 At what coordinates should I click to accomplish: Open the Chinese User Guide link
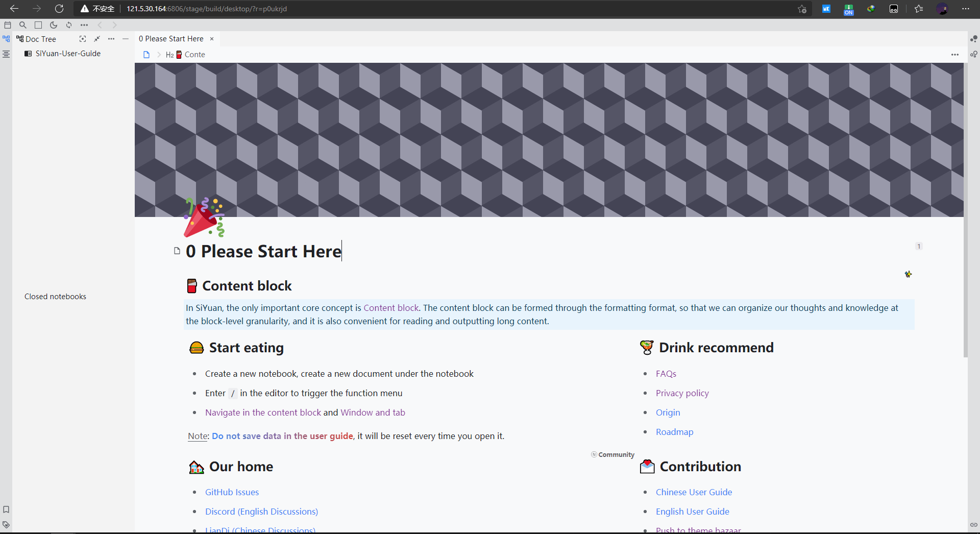tap(694, 492)
